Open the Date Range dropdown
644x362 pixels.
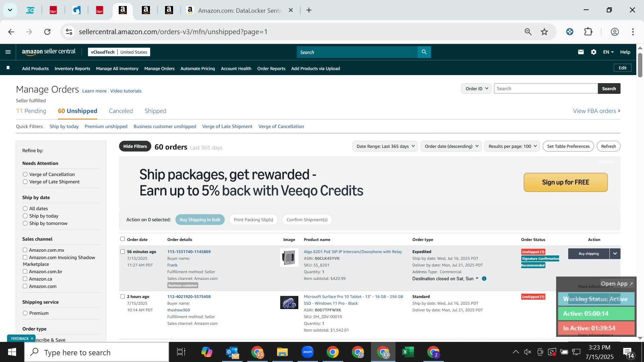click(x=385, y=146)
